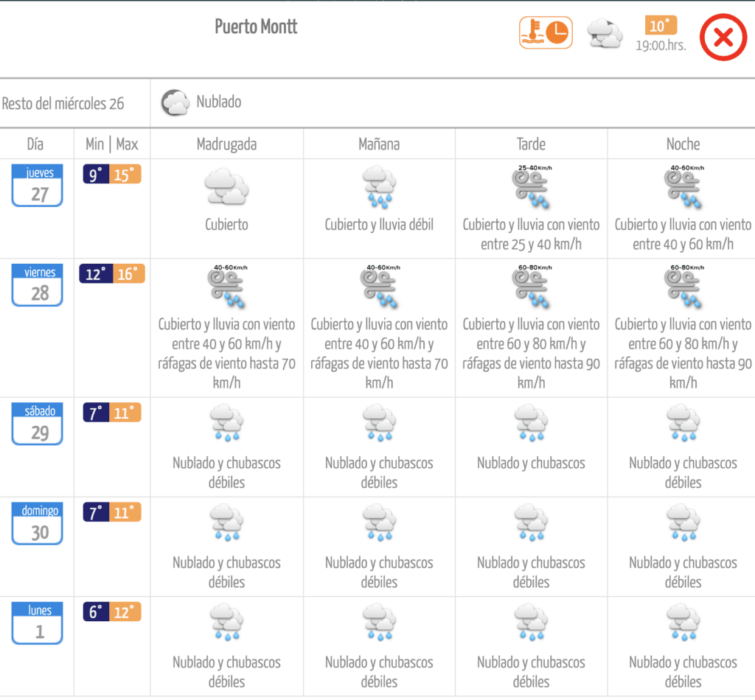Click the Madrugada column header
755x700 pixels.
coord(226,144)
